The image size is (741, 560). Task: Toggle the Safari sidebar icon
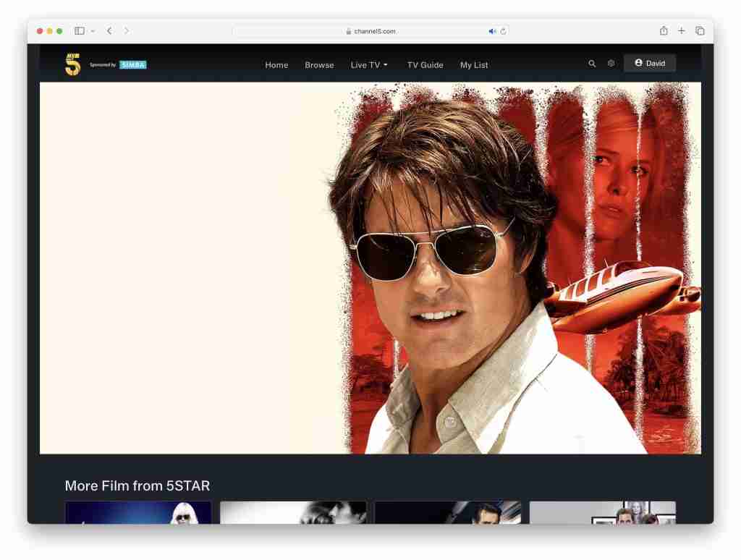pyautogui.click(x=80, y=30)
